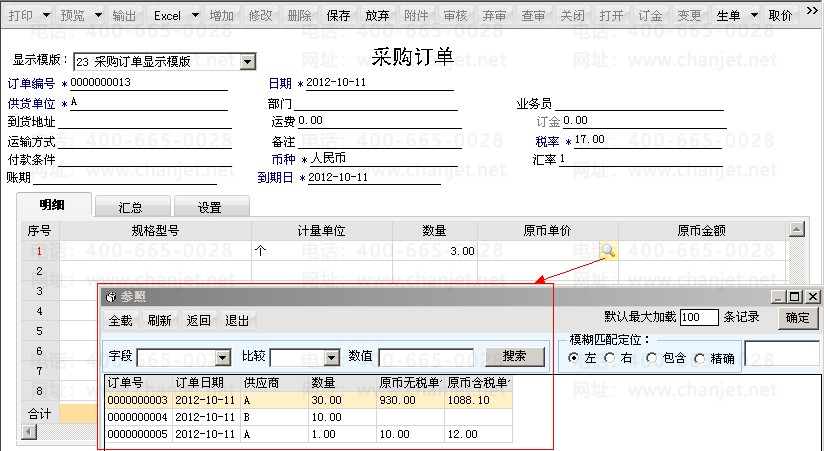Click the 默认最大加载 records field showing 100
824x451 pixels.
pos(698,317)
